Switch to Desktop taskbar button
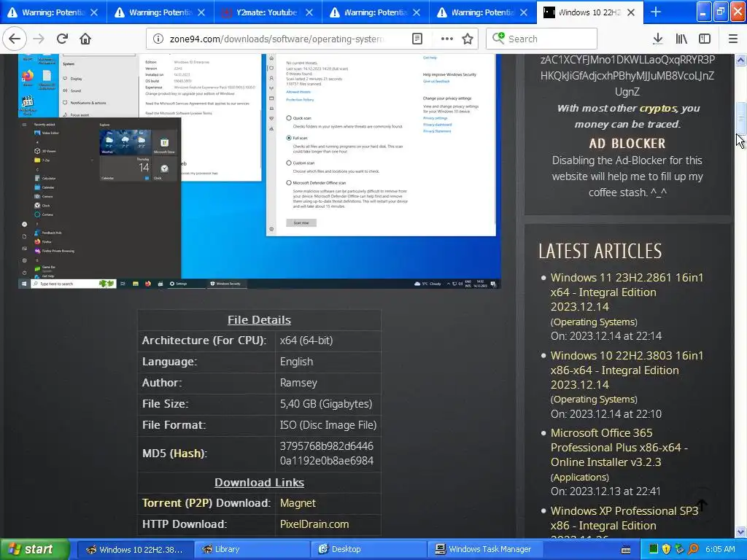747x560 pixels. [x=368, y=549]
